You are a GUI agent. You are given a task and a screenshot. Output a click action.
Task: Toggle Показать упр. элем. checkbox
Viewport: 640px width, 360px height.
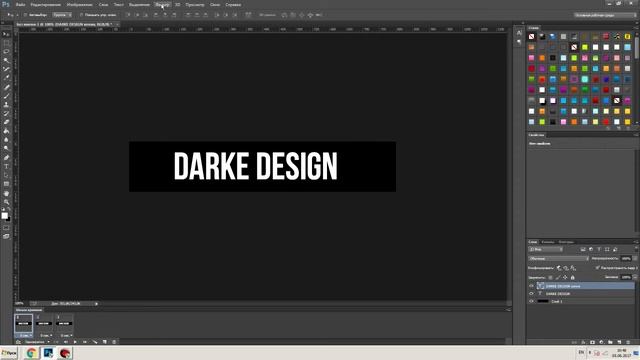(x=81, y=15)
